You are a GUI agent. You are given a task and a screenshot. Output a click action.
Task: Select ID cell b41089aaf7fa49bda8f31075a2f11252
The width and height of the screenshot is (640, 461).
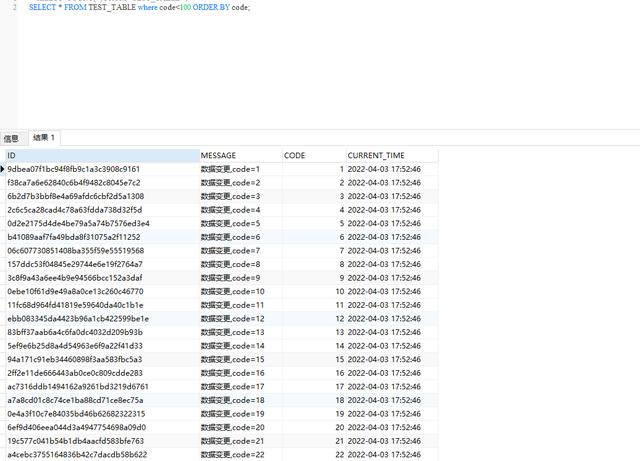point(102,237)
